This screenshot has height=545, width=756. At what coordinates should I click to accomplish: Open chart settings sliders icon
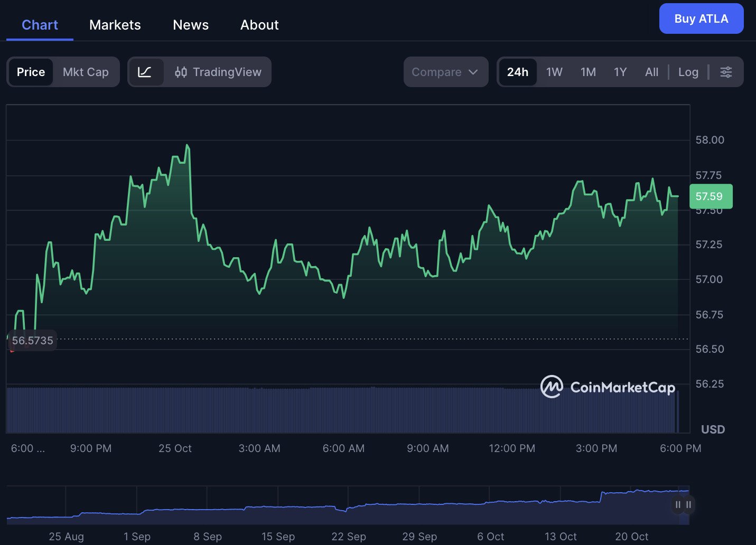point(726,72)
